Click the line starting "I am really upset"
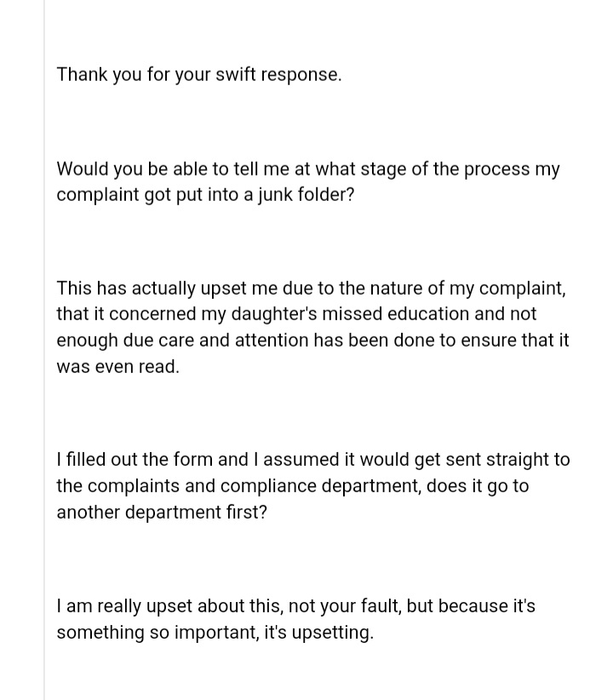This screenshot has width=613, height=700. (x=295, y=607)
